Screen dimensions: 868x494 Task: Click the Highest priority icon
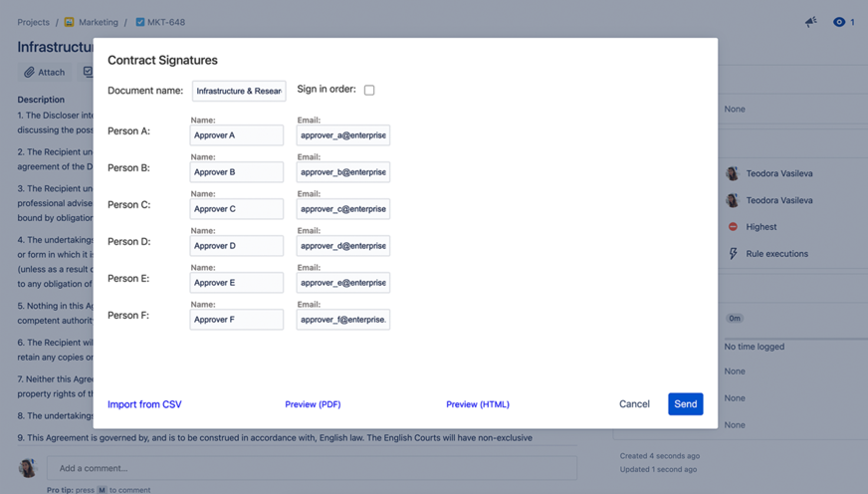coord(733,226)
